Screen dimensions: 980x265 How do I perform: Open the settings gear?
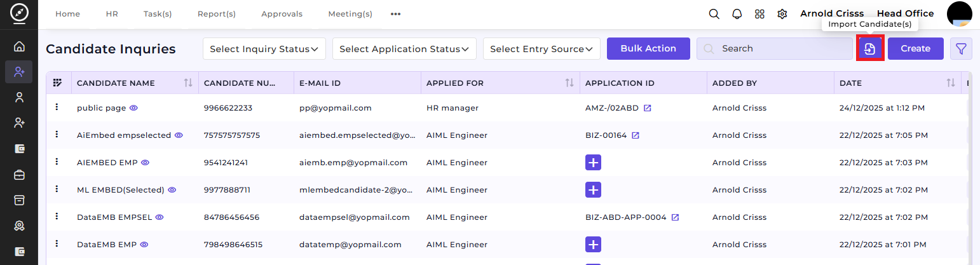(782, 14)
